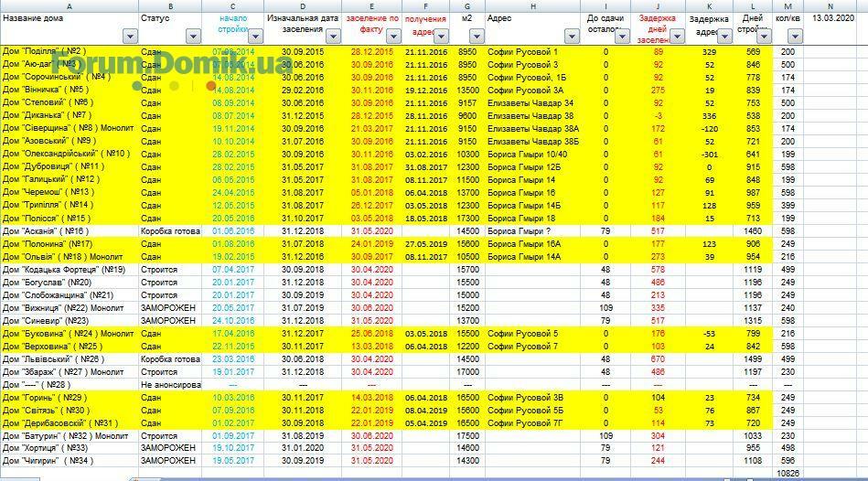Open filter dropdown for Задержка дней заселения
Screen dimensions: 868x481
pos(677,37)
